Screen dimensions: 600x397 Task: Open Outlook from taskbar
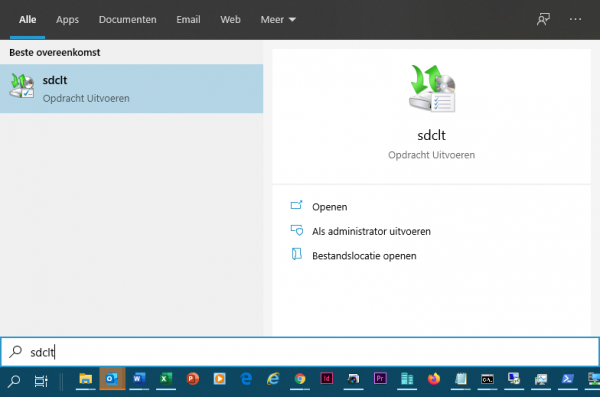[112, 379]
